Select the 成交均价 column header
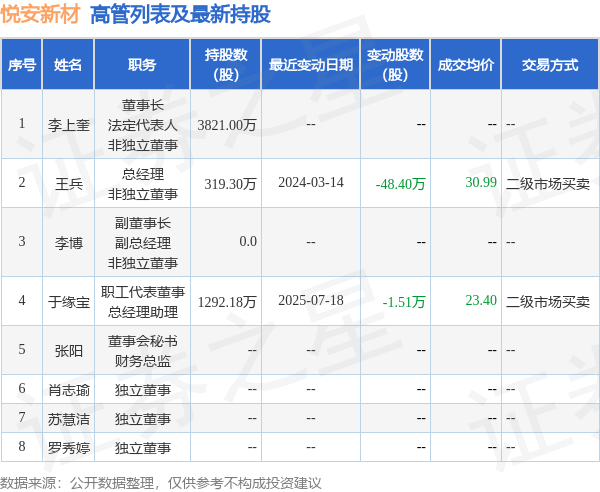Screen dimensions: 600x492 click(x=466, y=65)
